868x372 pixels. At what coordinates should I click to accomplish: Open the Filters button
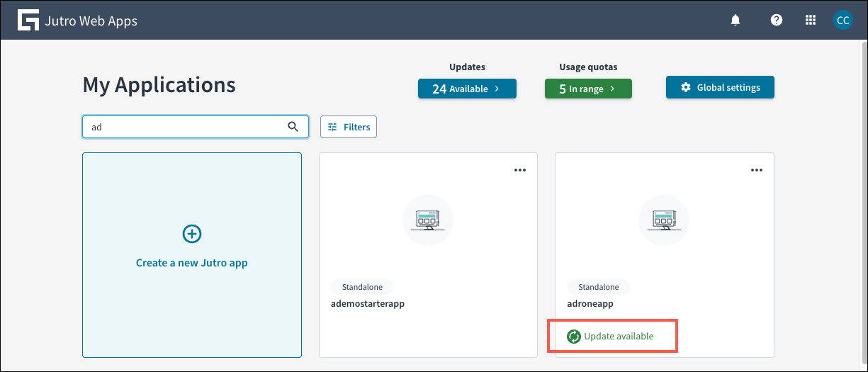349,127
